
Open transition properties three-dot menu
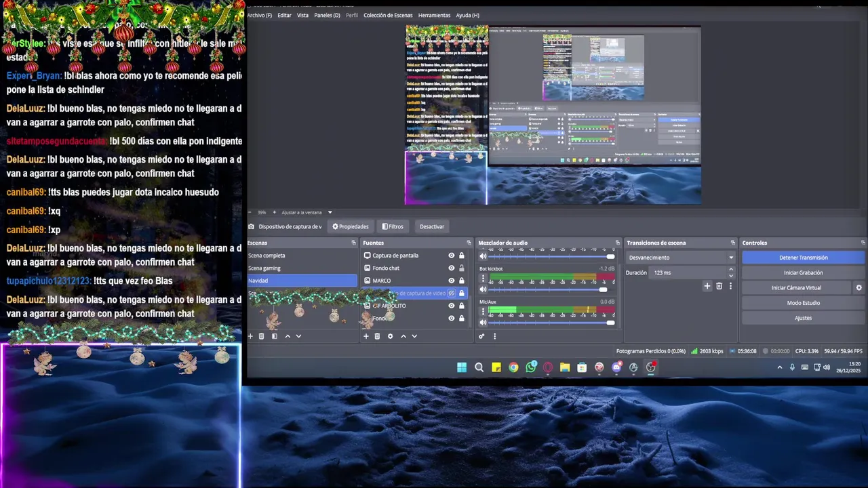[730, 286]
